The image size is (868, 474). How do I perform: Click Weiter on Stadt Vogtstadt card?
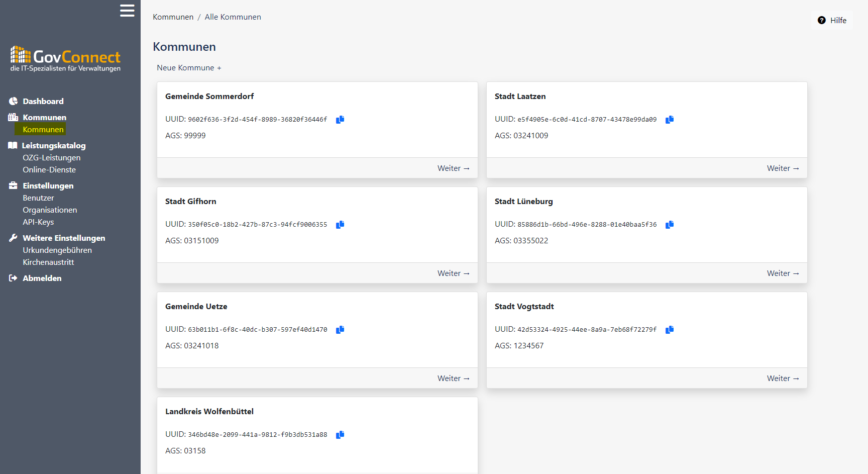click(x=783, y=378)
